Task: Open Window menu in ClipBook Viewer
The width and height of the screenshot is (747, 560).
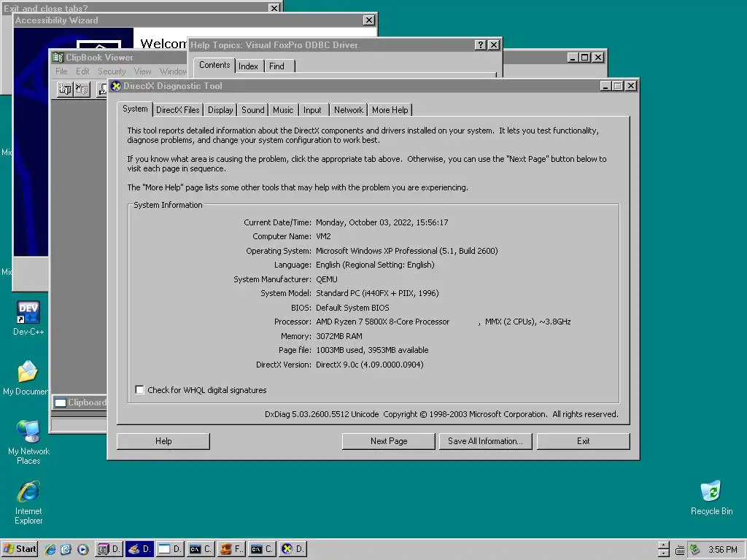Action: [172, 71]
